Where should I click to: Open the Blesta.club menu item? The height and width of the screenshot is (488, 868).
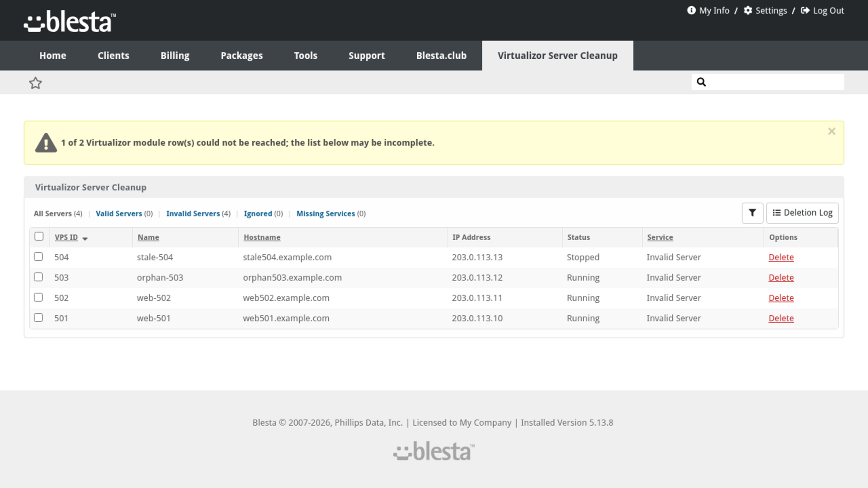441,56
